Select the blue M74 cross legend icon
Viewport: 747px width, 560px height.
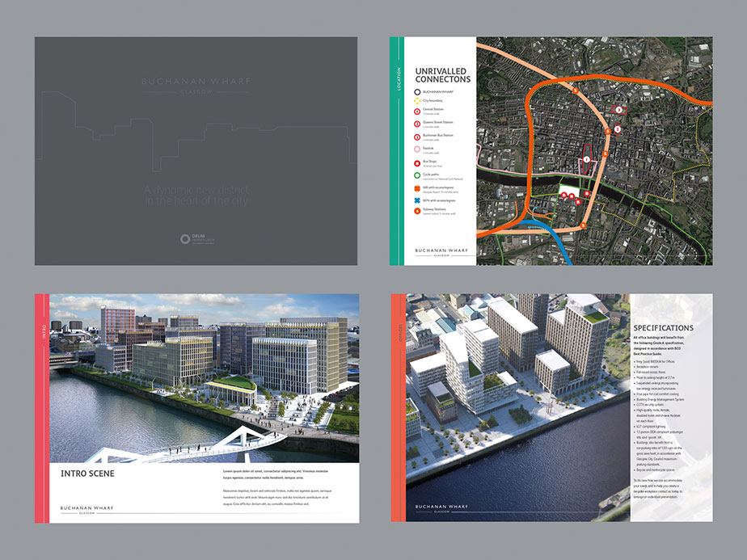tap(417, 199)
